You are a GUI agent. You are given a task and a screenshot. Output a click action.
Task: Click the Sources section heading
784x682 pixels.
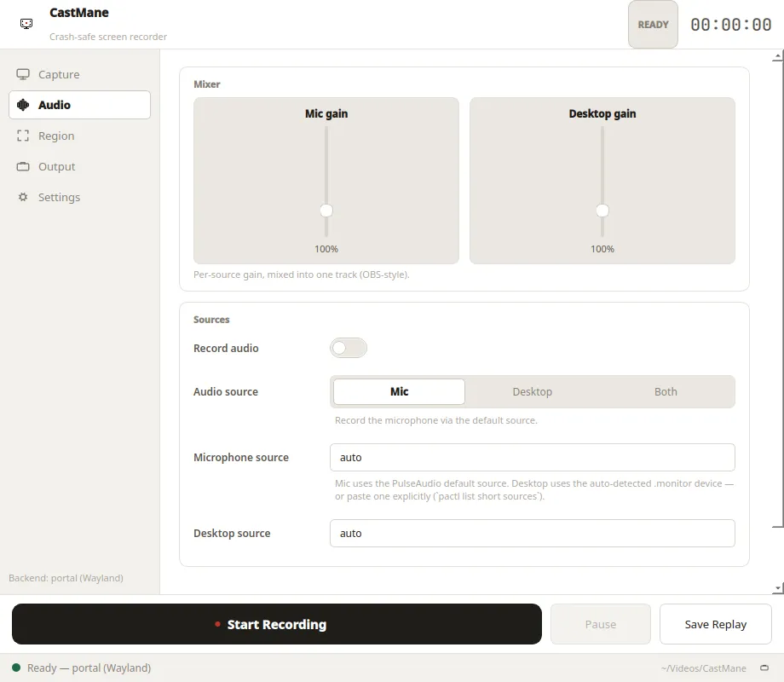point(211,319)
